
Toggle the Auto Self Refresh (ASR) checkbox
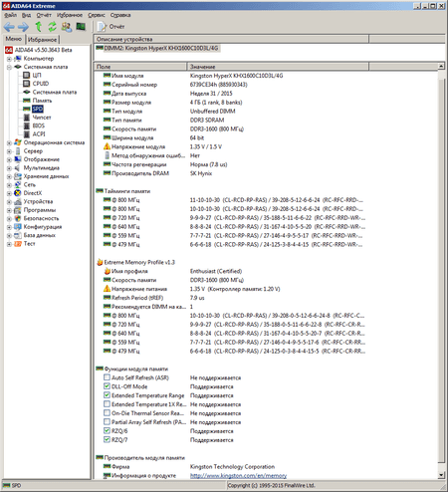(107, 377)
